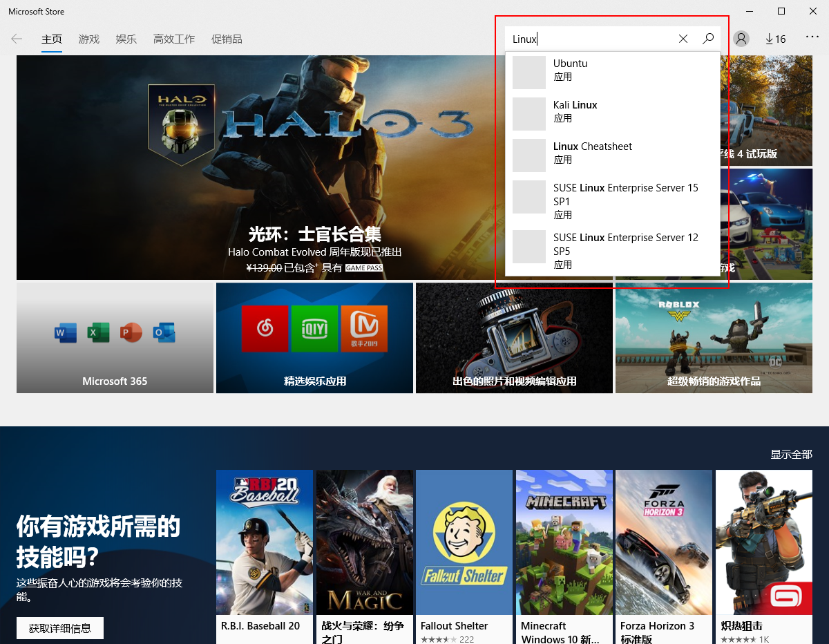Click the red NetEase Music app icon
Image resolution: width=829 pixels, height=644 pixels.
[265, 329]
